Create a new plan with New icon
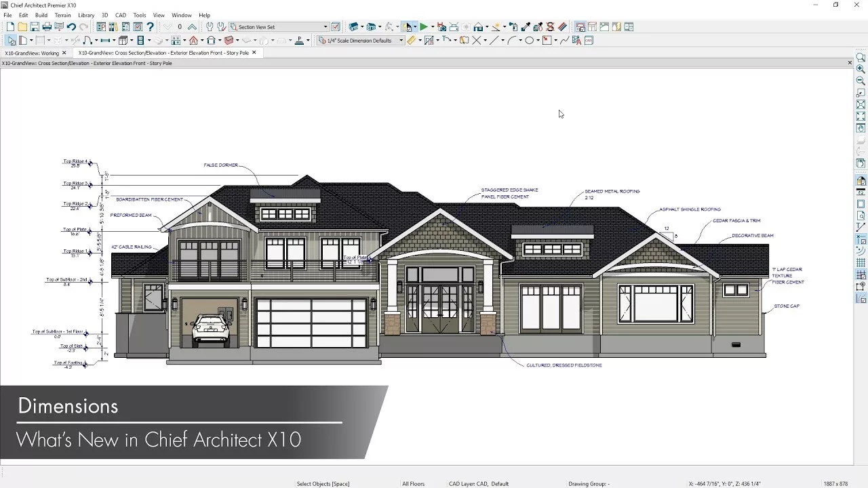 [10, 27]
